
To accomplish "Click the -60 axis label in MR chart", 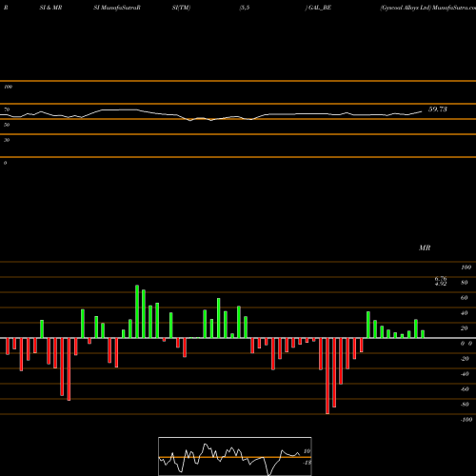I will [465, 389].
